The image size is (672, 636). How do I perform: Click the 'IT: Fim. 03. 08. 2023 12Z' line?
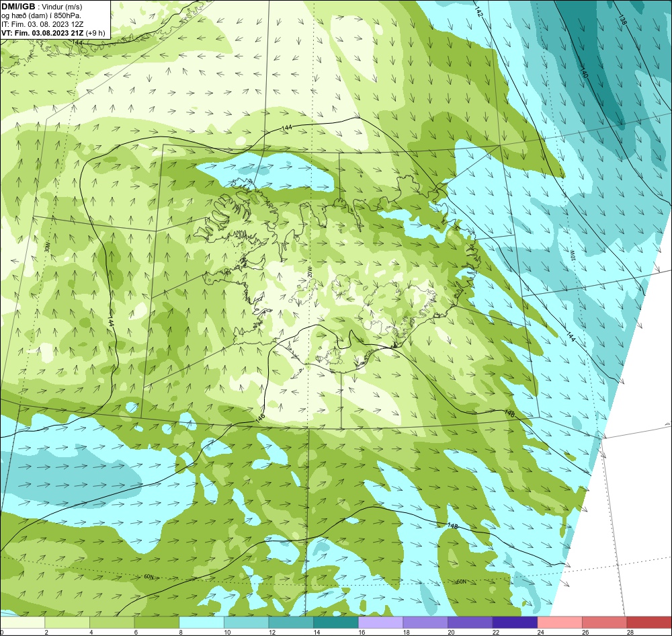coord(42,24)
